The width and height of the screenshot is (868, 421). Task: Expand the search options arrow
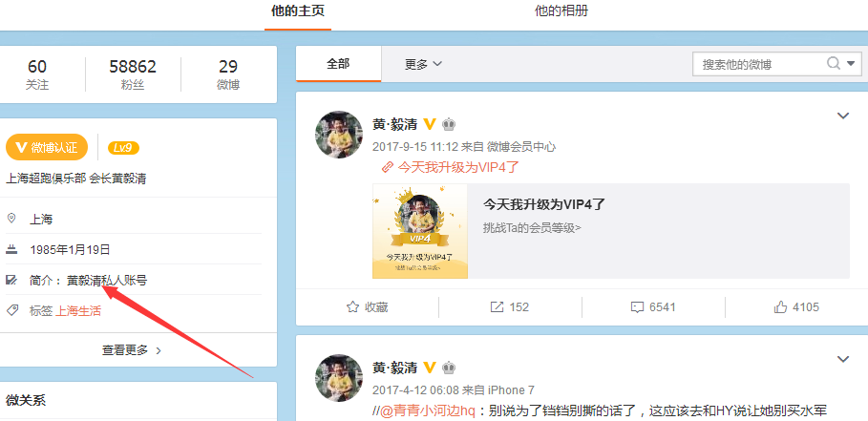click(x=852, y=64)
